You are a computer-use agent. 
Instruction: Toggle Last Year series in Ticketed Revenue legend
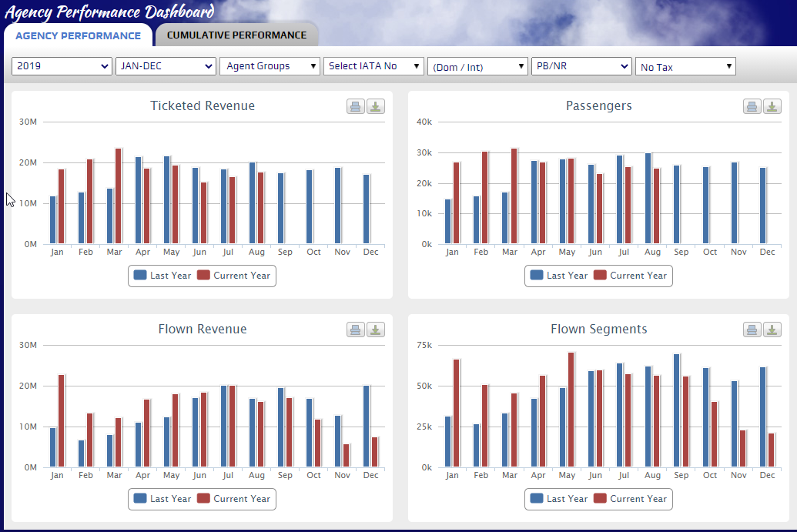pyautogui.click(x=162, y=276)
